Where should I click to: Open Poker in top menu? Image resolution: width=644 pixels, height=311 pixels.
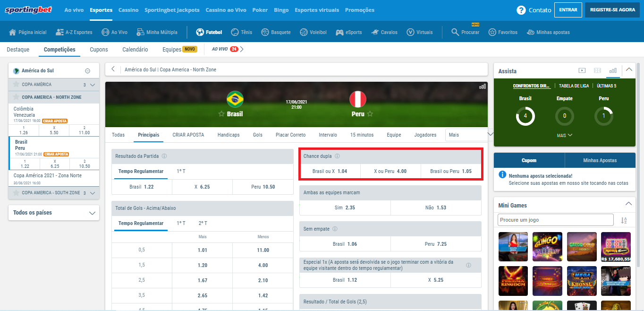[x=260, y=10]
